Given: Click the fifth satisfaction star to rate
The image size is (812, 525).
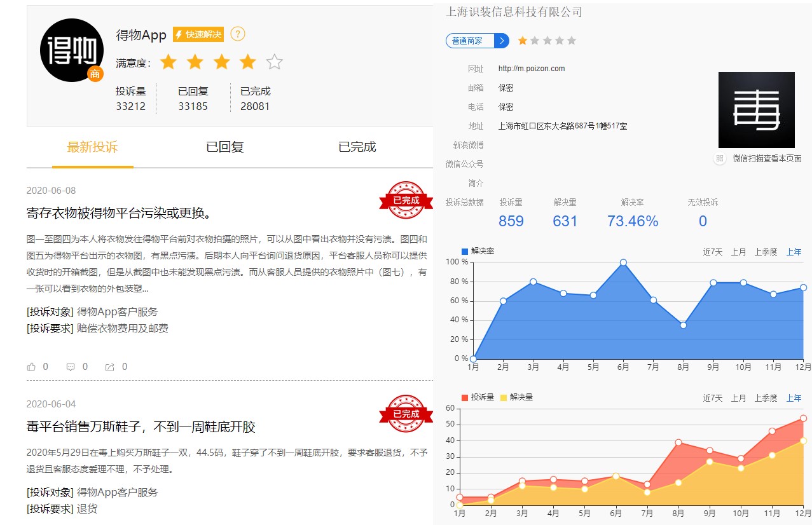Looking at the screenshot, I should coord(274,62).
